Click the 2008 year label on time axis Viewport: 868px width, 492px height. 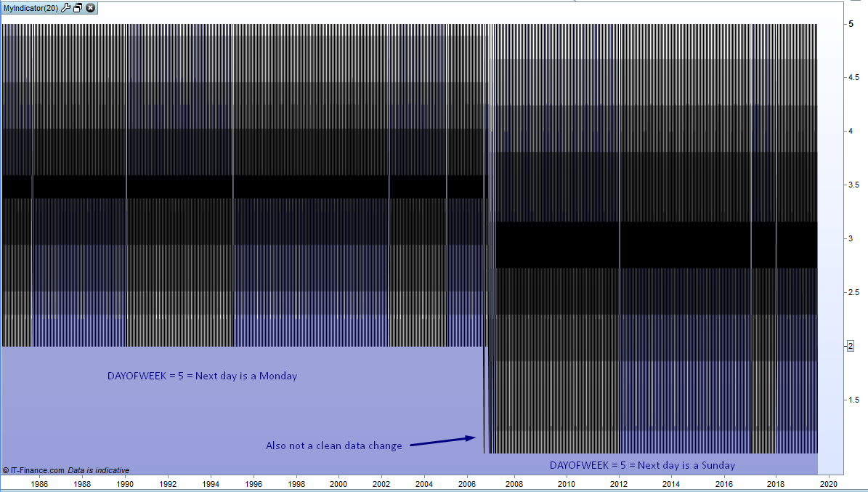[x=514, y=484]
